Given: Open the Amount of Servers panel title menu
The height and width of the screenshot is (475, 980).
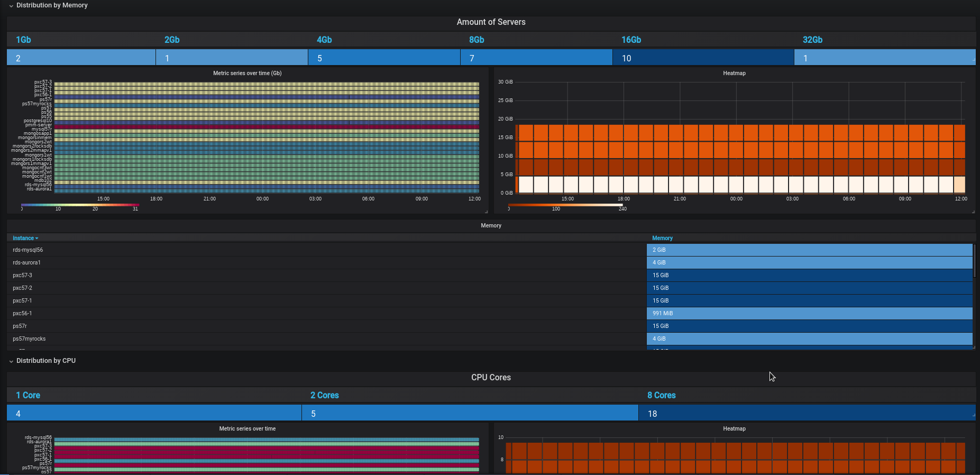Looking at the screenshot, I should coord(491,22).
